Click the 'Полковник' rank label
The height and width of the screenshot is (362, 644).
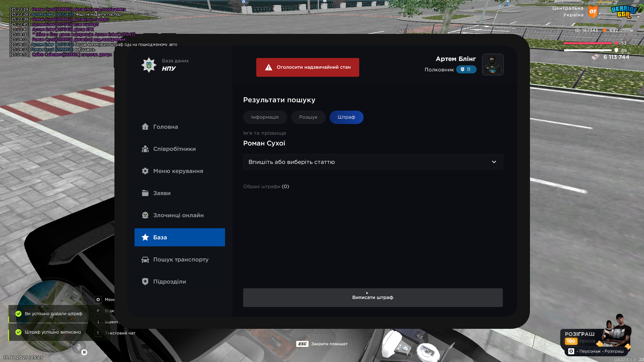point(439,70)
